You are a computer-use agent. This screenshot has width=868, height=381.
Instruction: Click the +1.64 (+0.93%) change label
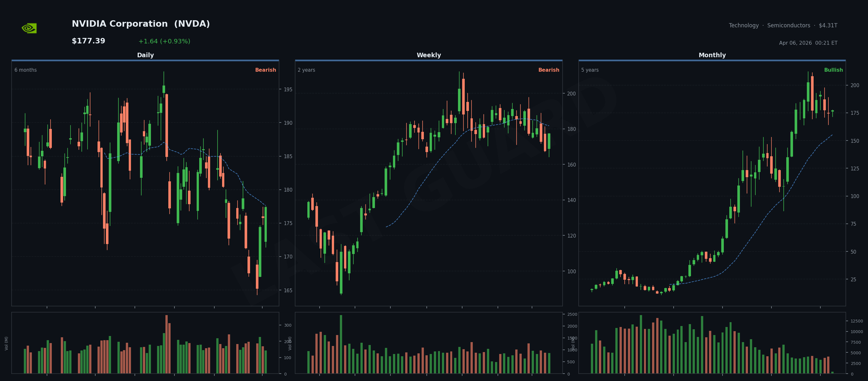pos(164,41)
